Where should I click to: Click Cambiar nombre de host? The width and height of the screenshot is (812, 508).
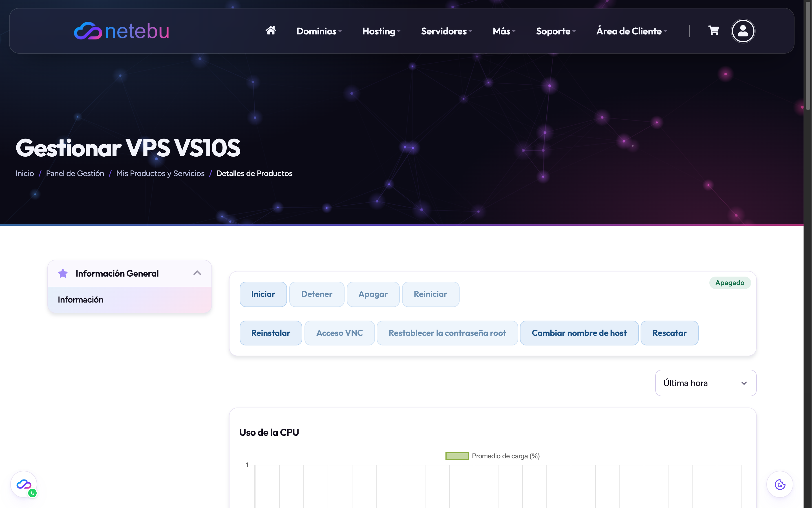point(579,333)
